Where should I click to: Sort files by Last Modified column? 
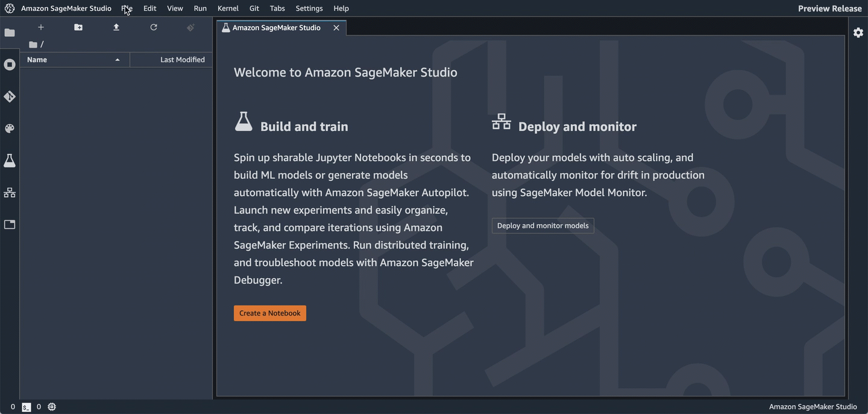171,60
